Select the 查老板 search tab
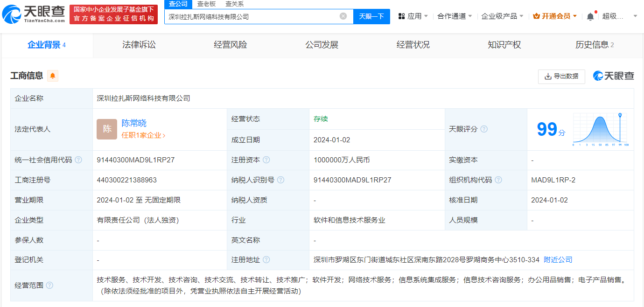The image size is (644, 307). (206, 4)
